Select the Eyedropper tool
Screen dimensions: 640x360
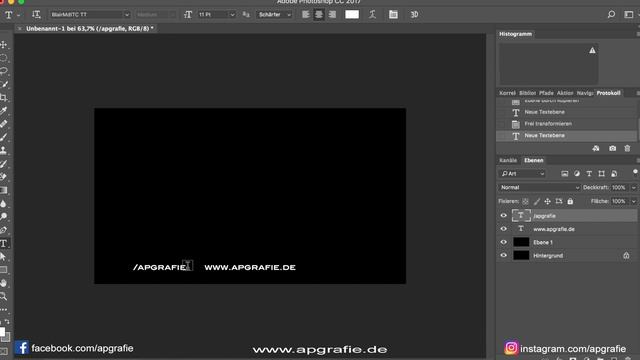click(4, 111)
